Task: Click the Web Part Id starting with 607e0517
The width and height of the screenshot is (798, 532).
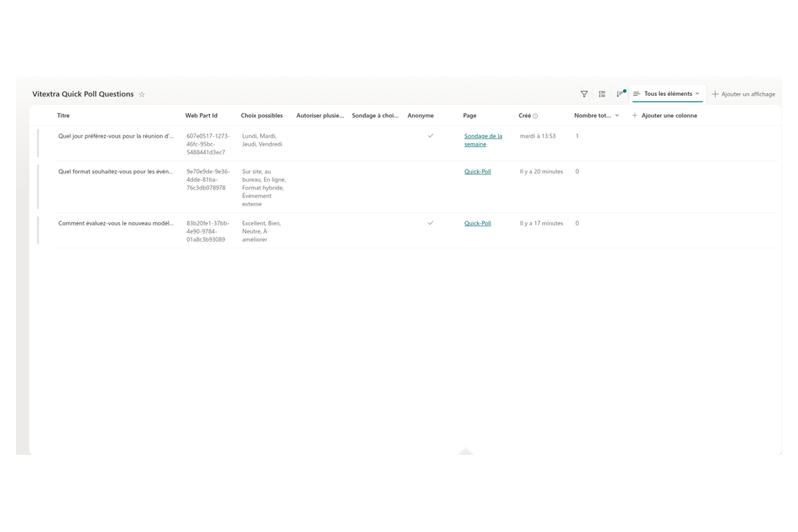Action: [208, 144]
